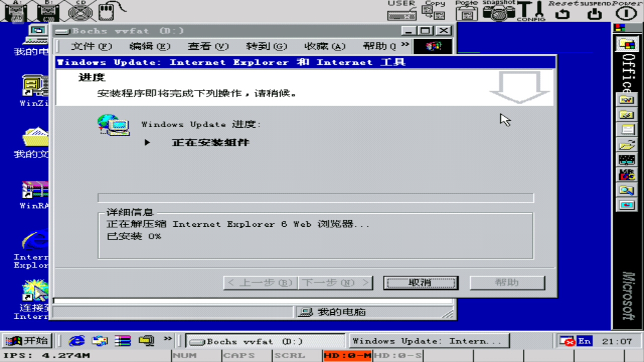Viewport: 644px width, 362px height.
Task: Open the 查看(V) menu
Action: 208,46
